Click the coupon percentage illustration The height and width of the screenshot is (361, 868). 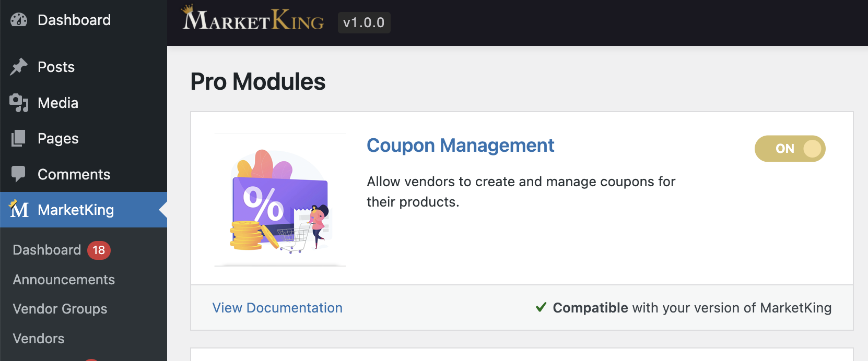coord(279,203)
